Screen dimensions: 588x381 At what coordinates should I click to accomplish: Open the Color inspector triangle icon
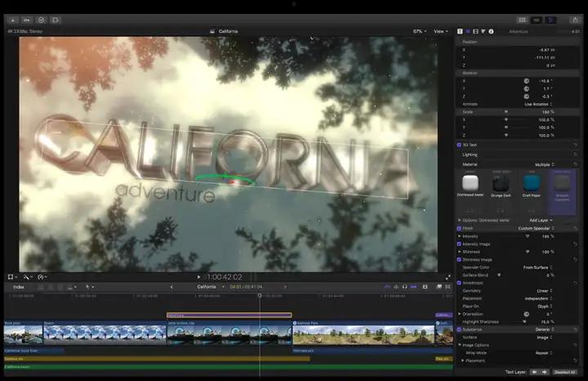point(483,32)
